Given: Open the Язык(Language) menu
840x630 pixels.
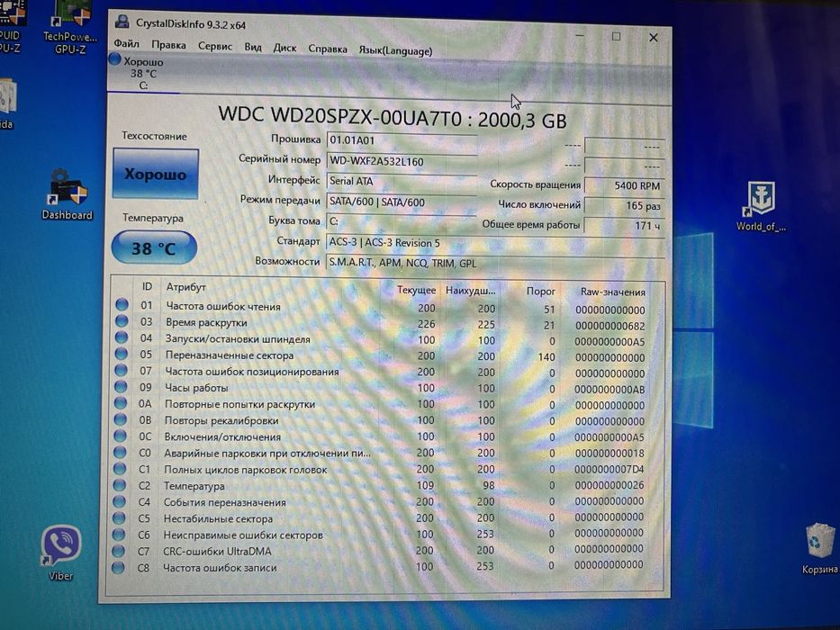Looking at the screenshot, I should pos(395,50).
